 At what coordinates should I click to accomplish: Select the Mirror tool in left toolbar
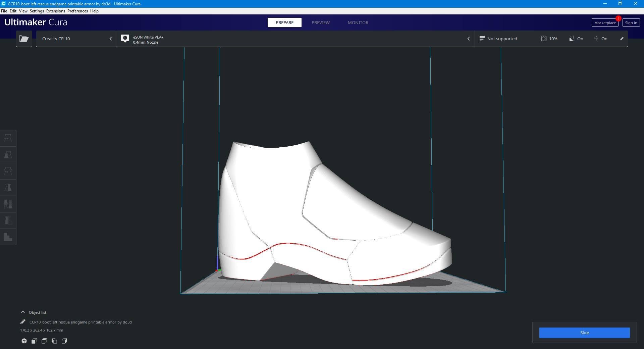point(8,188)
